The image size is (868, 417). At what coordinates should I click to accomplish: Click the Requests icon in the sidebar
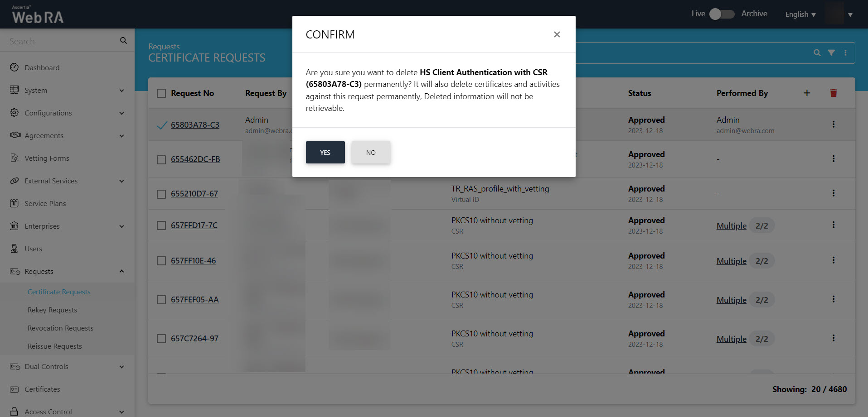15,271
